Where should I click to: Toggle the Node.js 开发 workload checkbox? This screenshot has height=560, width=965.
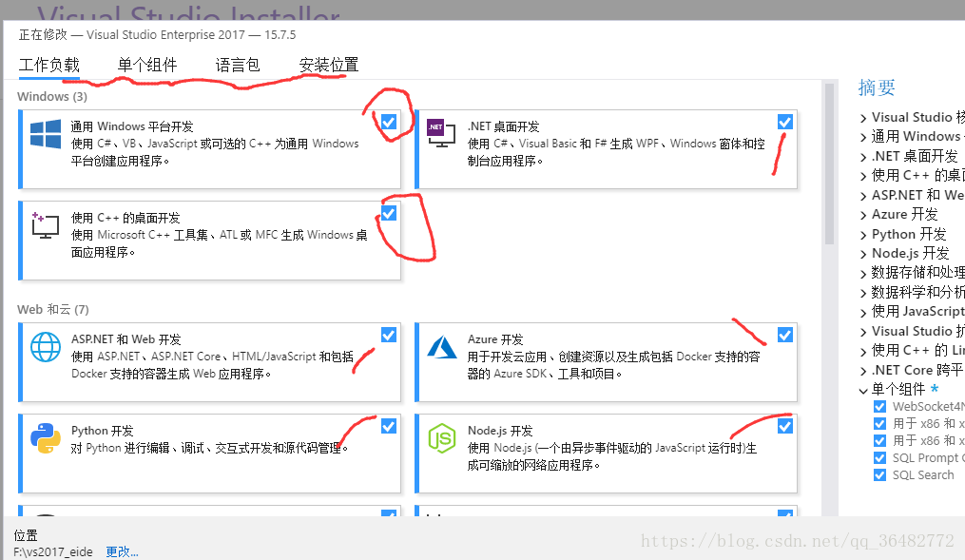coord(784,426)
